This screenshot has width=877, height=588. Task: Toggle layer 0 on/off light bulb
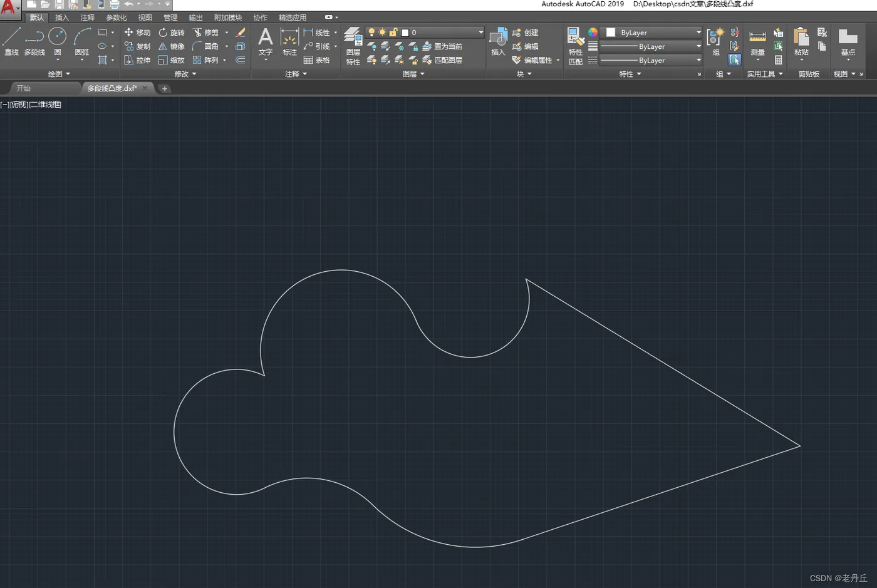pyautogui.click(x=371, y=32)
